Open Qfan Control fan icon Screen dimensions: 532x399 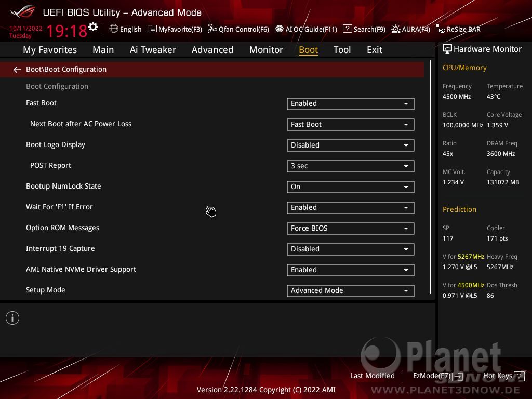pos(212,29)
